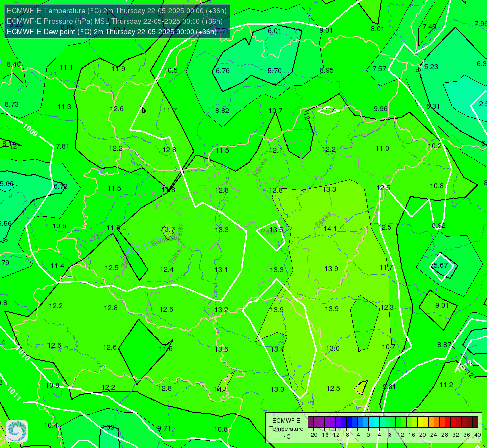This screenshot has height=448, width=487.
Task: Click the 8.73 dew point value
Action: tap(12, 104)
